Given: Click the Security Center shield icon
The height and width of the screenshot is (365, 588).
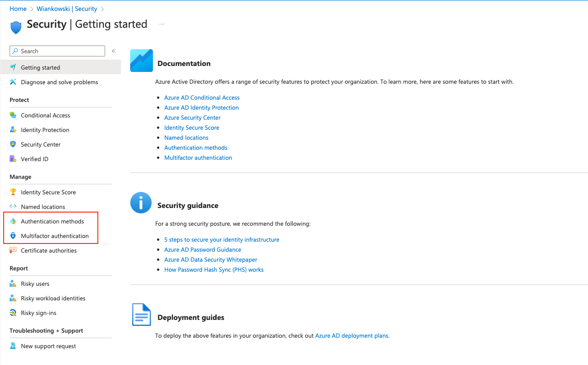Looking at the screenshot, I should 13,144.
